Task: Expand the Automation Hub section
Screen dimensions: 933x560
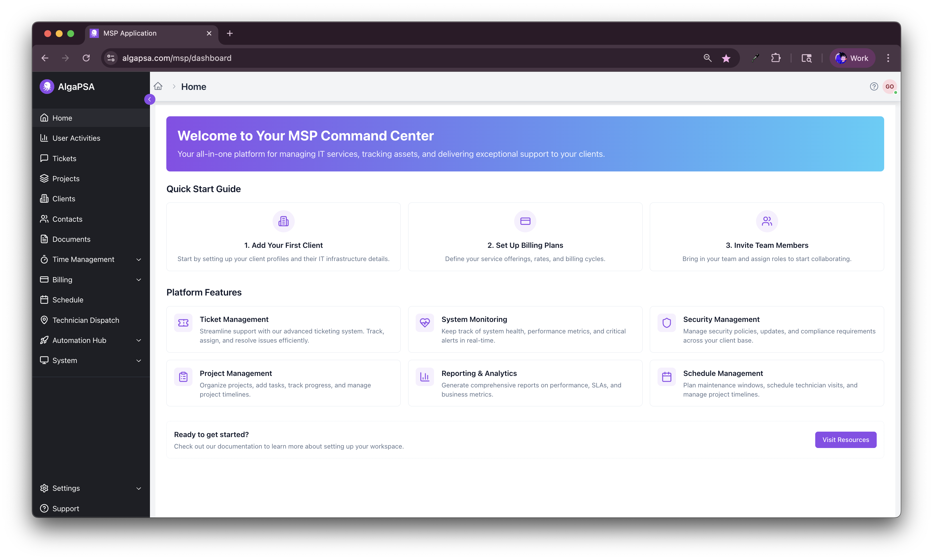Action: 138,340
